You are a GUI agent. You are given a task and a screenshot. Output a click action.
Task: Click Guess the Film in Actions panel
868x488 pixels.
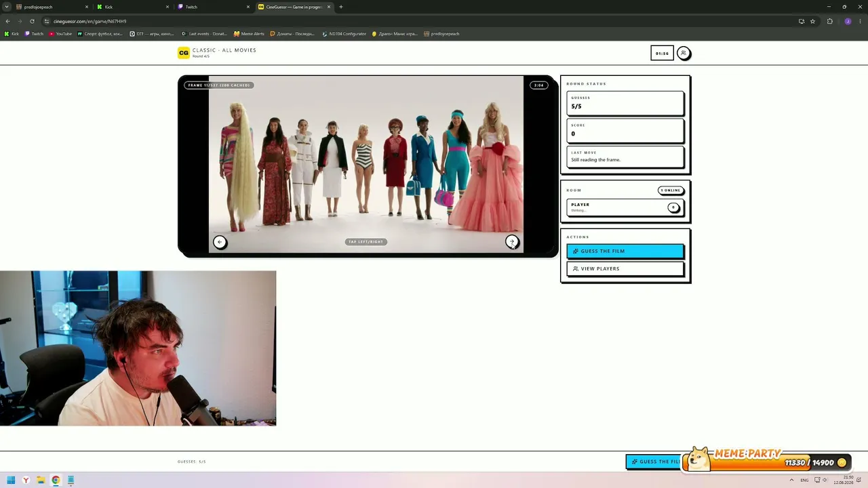tap(625, 251)
